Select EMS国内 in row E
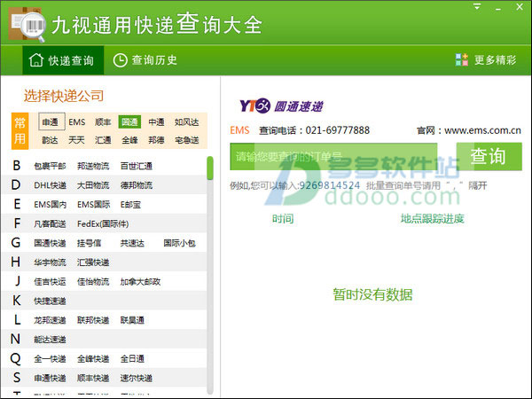 click(51, 205)
